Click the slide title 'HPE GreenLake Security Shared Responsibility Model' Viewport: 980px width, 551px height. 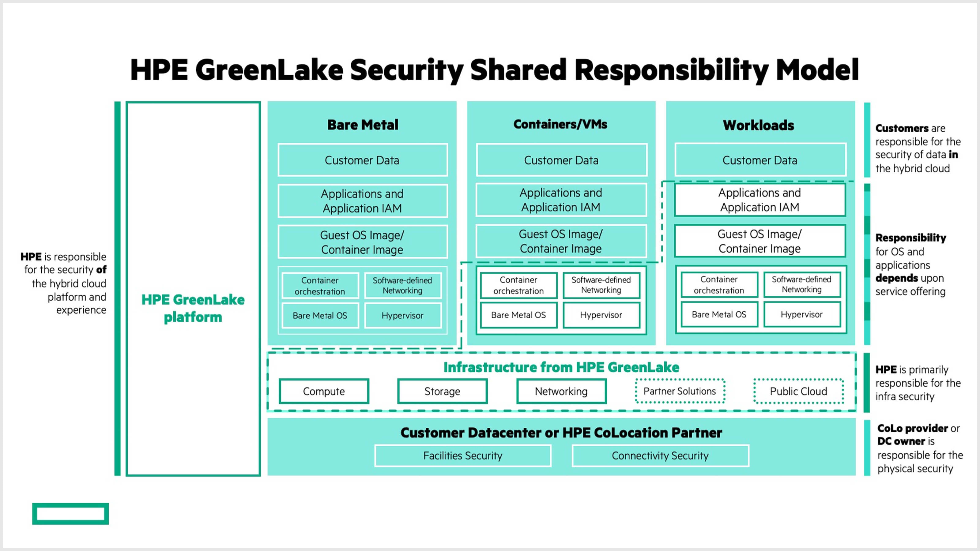[494, 71]
